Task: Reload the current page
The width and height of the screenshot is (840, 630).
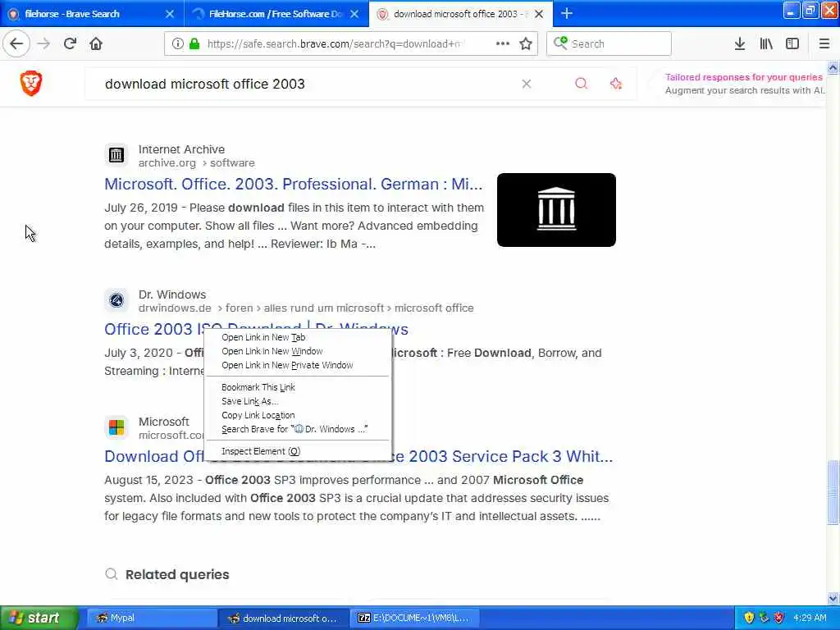Action: (70, 43)
